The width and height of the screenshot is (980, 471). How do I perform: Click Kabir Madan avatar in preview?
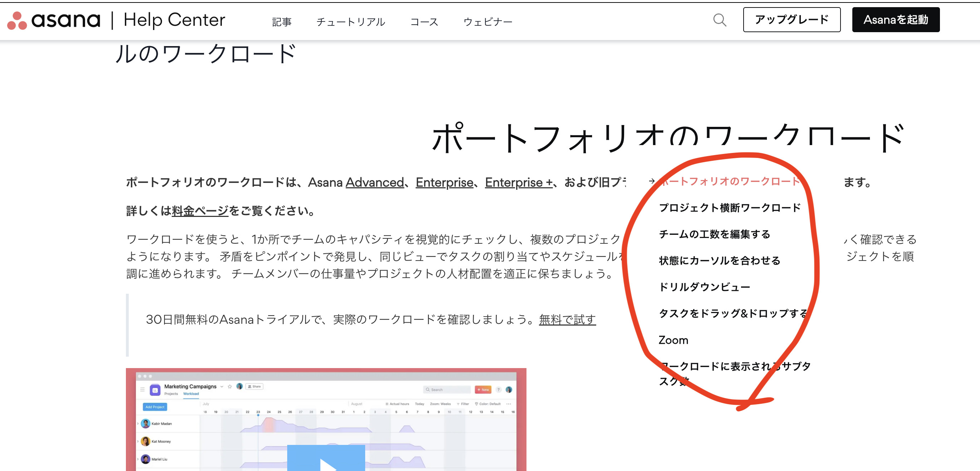tap(145, 423)
